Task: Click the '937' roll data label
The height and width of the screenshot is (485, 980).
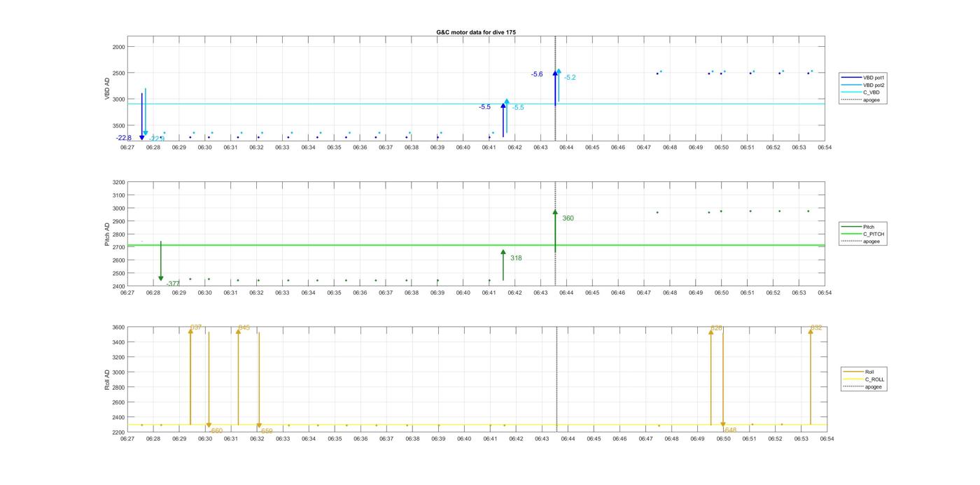Action: pos(196,328)
